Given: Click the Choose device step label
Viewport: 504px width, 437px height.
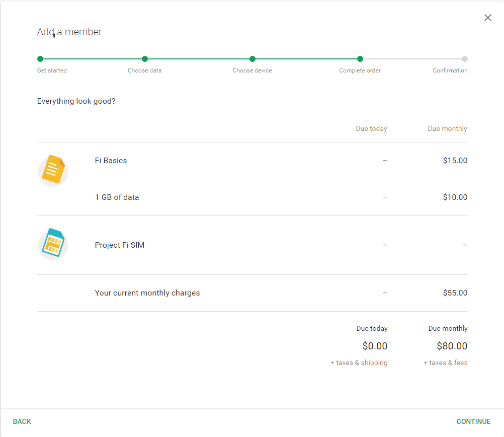Looking at the screenshot, I should coord(252,70).
